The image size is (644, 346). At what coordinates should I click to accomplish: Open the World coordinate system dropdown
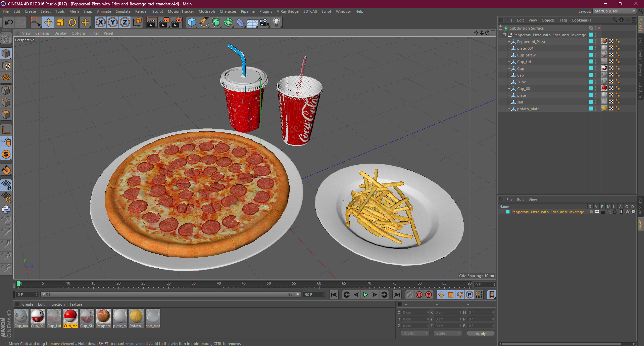(x=415, y=333)
